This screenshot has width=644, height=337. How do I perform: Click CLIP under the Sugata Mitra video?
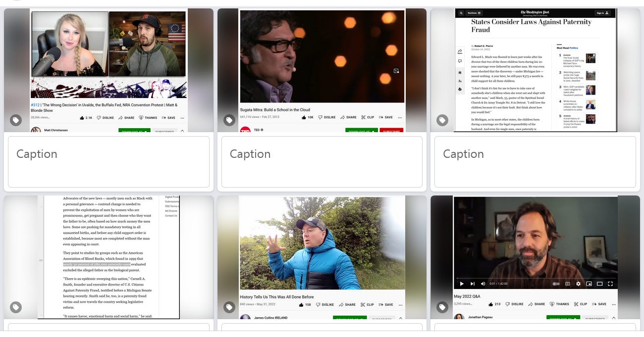pos(368,117)
